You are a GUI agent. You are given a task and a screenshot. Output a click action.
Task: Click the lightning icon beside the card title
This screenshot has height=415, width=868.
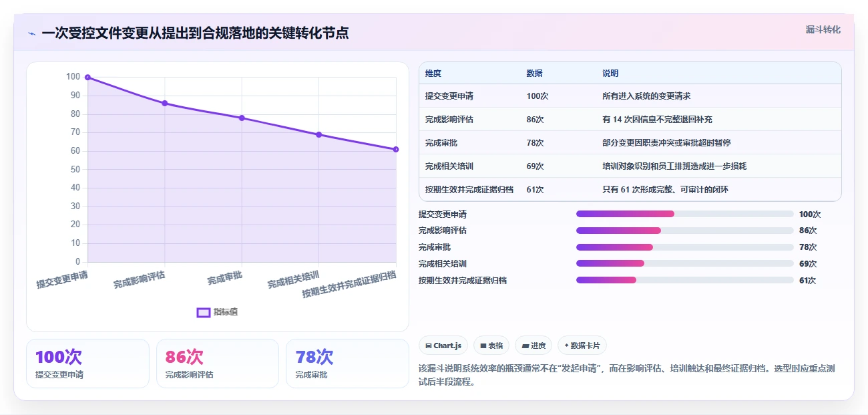(32, 33)
